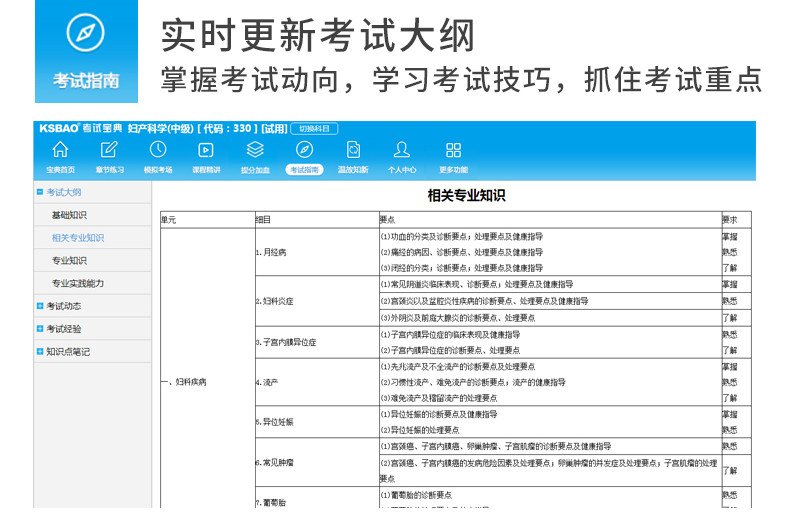The image size is (790, 523).
Task: Click the 要点 column header
Action: (x=387, y=220)
